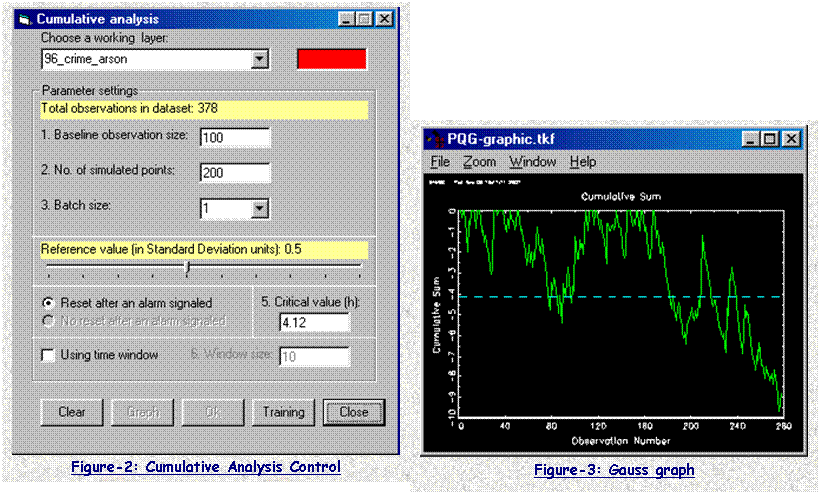Open the Window menu in PQG-graphic

(533, 162)
